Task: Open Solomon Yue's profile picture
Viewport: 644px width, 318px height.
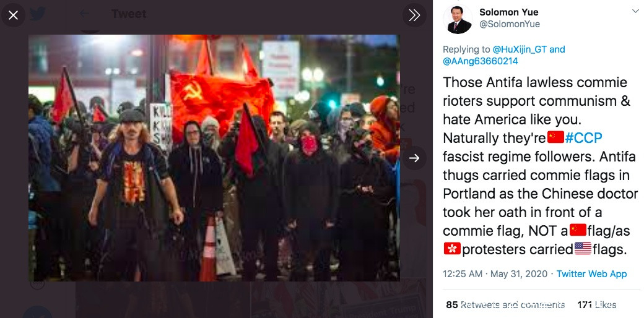Action: coord(459,19)
